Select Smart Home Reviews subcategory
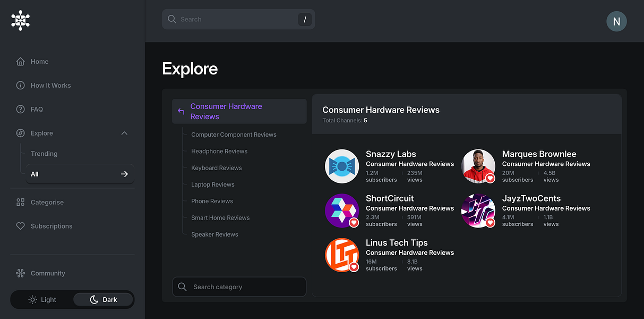This screenshot has width=644, height=319. [x=220, y=218]
